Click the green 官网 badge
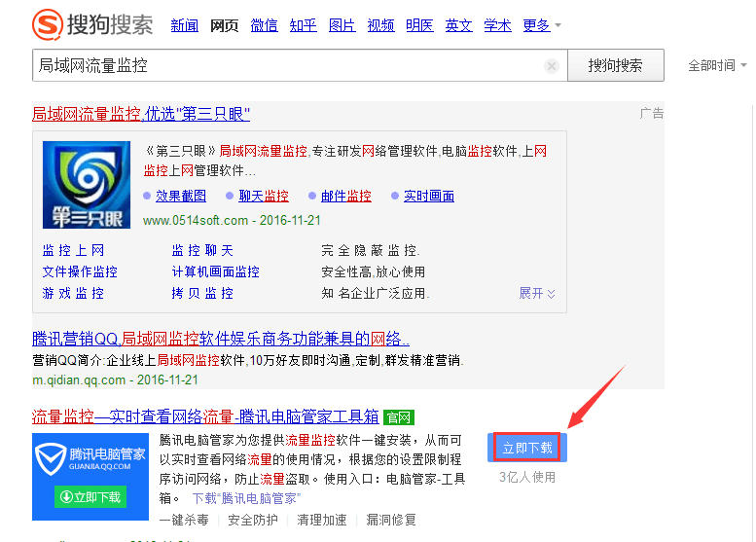The image size is (756, 542). (399, 417)
